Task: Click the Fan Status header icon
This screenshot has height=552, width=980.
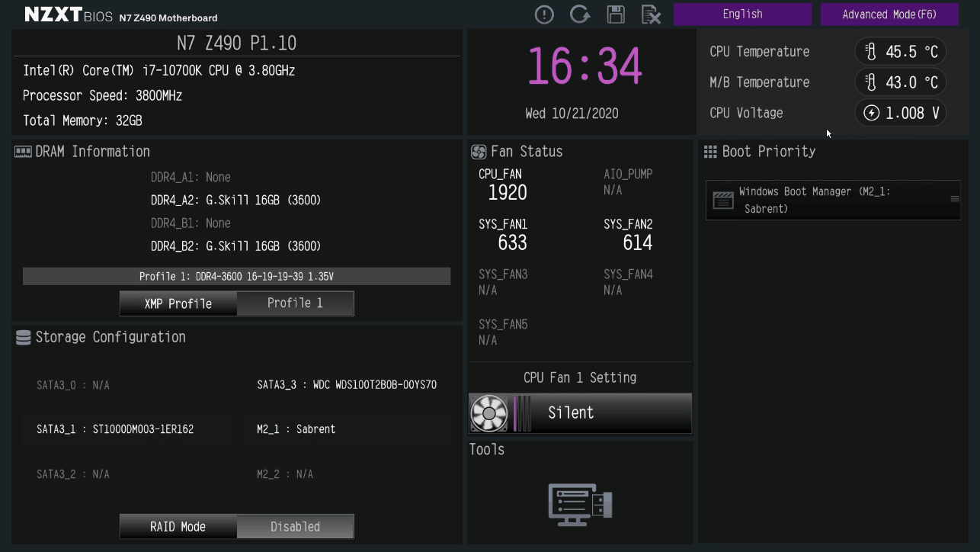Action: [x=479, y=152]
